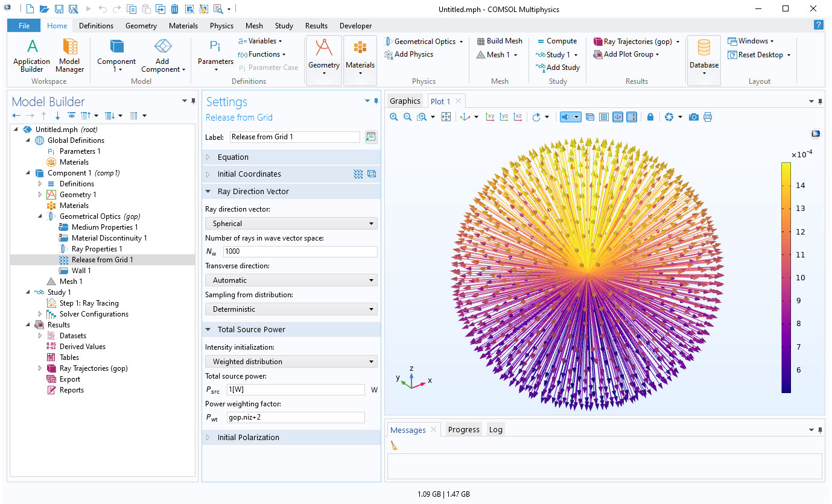Switch to the XY view

click(491, 117)
